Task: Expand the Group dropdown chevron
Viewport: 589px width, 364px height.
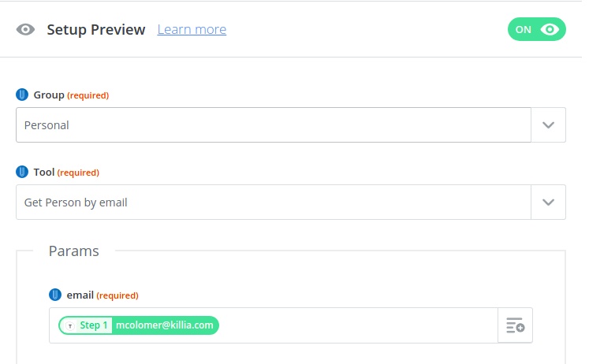Action: point(549,125)
